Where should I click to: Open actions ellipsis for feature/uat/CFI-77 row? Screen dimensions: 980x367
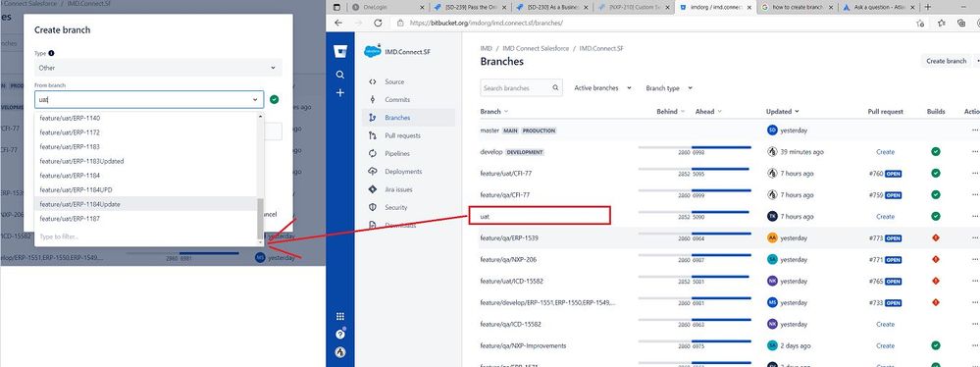coord(975,173)
